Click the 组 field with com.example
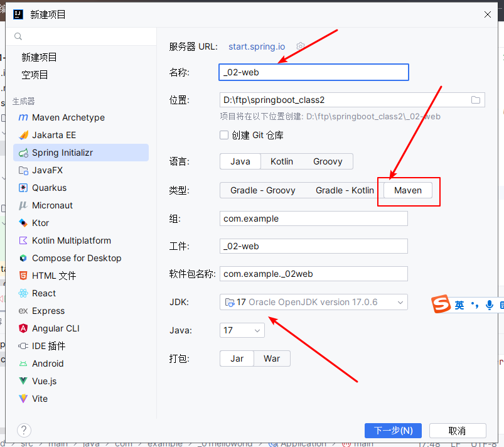504x447 pixels. 314,218
